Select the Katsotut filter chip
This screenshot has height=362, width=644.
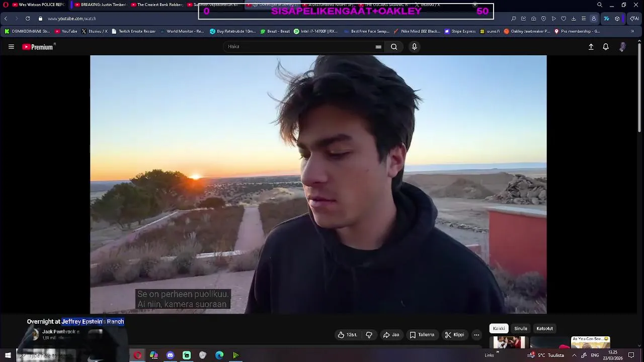pyautogui.click(x=544, y=328)
